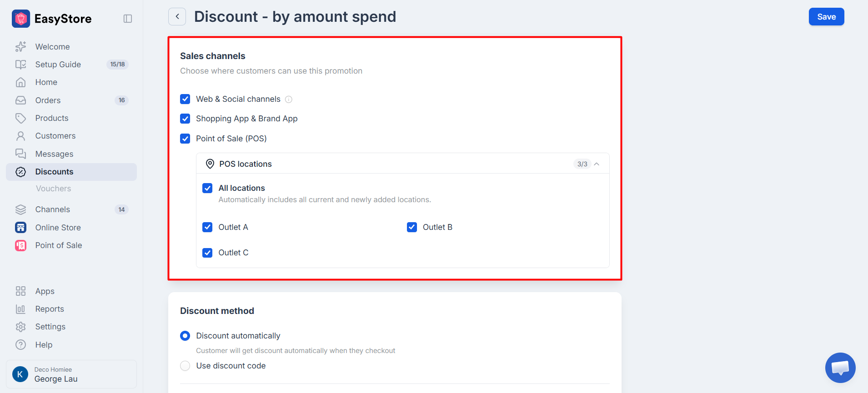The width and height of the screenshot is (868, 393).
Task: Open the Settings gear icon
Action: point(21,327)
